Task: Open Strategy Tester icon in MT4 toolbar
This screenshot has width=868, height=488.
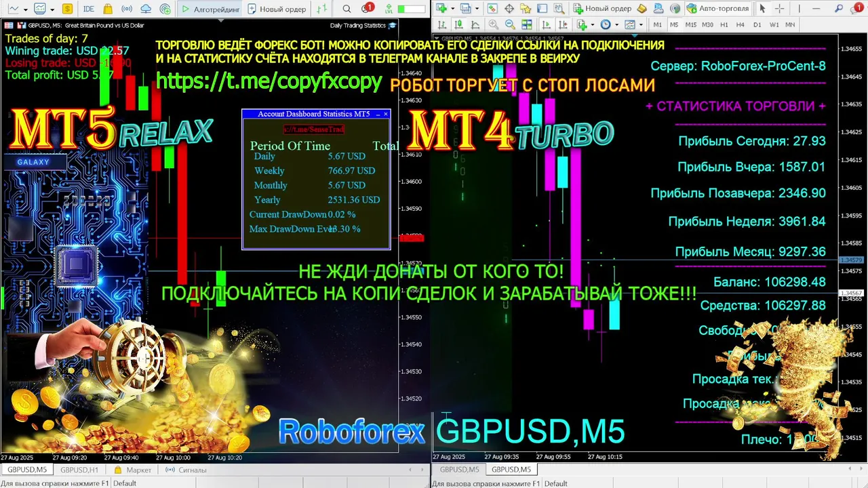Action: 559,9
